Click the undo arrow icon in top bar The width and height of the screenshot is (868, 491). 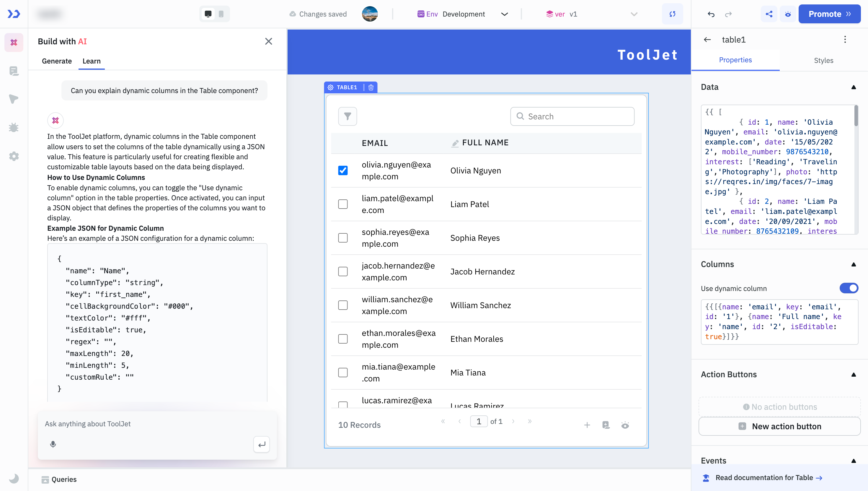click(711, 14)
